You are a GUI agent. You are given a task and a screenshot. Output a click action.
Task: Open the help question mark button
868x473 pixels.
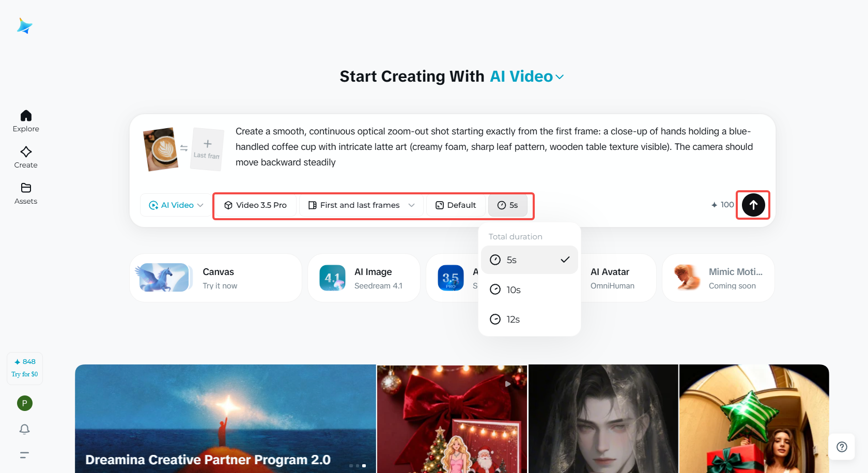842,447
